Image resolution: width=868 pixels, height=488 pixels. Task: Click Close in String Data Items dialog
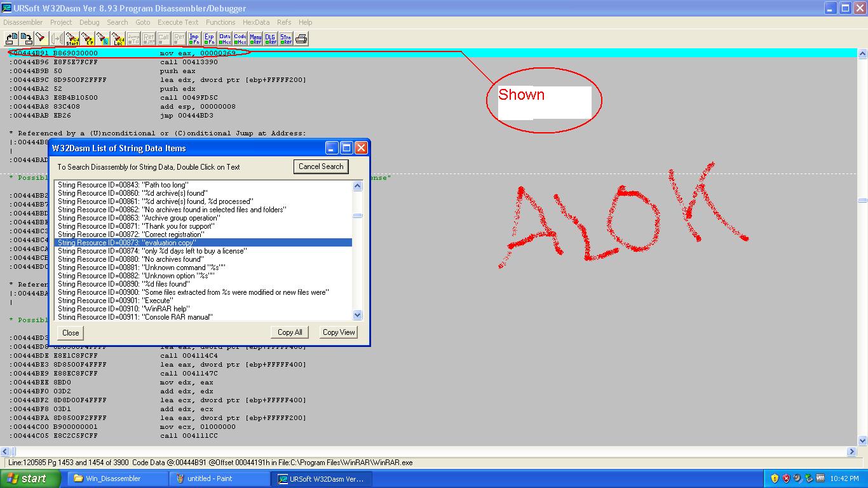71,332
